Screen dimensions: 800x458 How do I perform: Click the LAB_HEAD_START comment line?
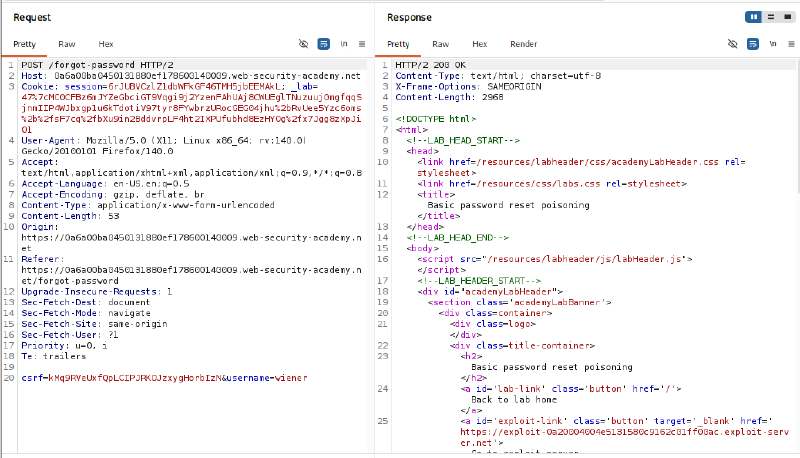click(463, 140)
